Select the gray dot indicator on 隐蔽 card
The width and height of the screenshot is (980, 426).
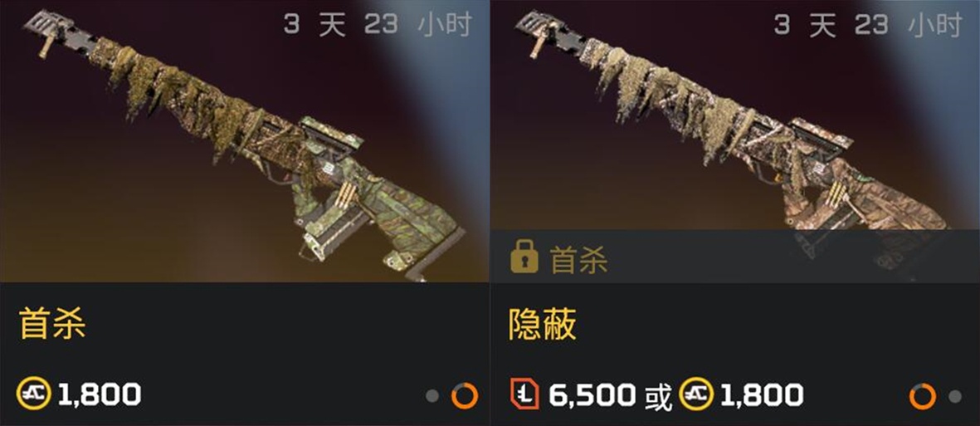[955, 396]
